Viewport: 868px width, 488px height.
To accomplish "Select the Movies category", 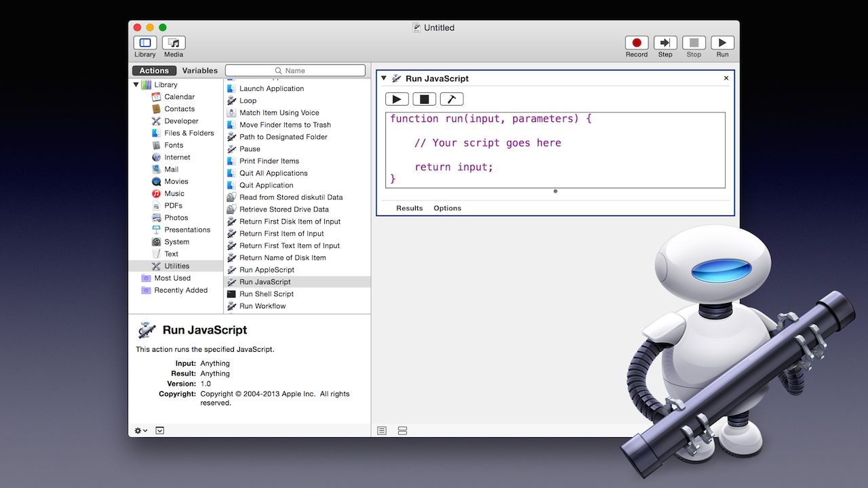I will (x=176, y=182).
